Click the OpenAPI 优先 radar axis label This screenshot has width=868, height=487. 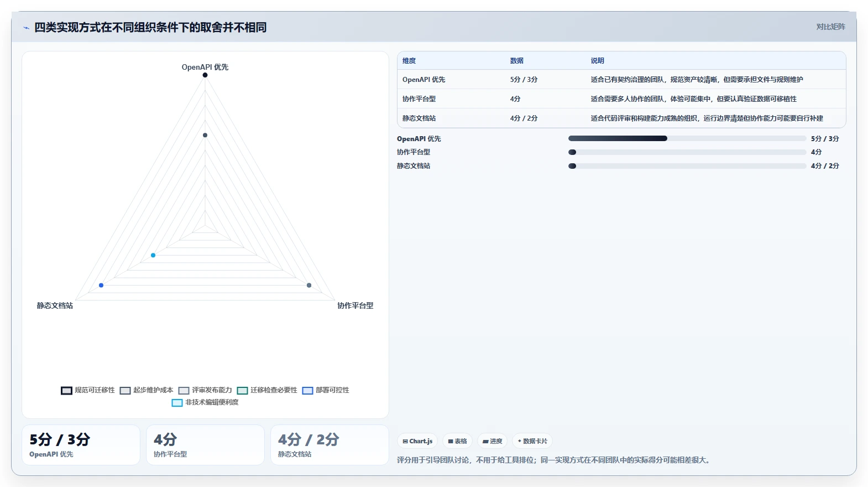click(205, 67)
